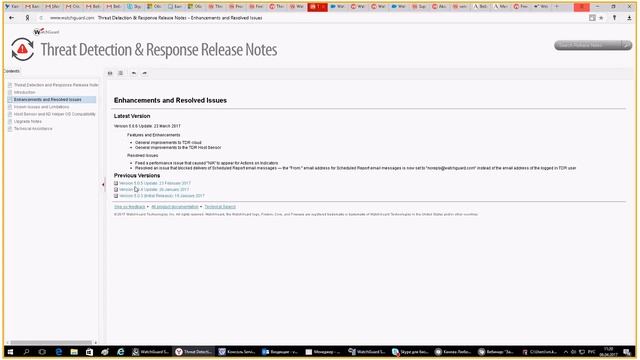Open Task View on the taskbar
640x360 pixels.
(42, 351)
